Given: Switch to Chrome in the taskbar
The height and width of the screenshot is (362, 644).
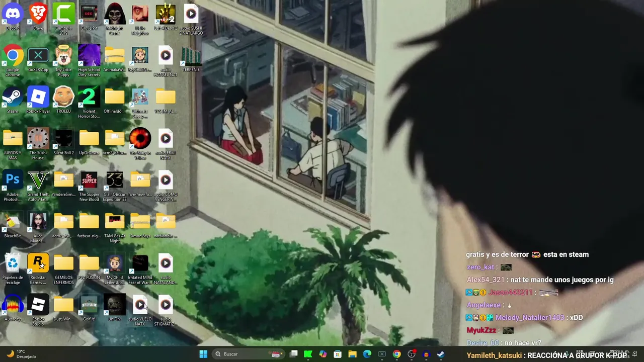Looking at the screenshot, I should pyautogui.click(x=396, y=354).
